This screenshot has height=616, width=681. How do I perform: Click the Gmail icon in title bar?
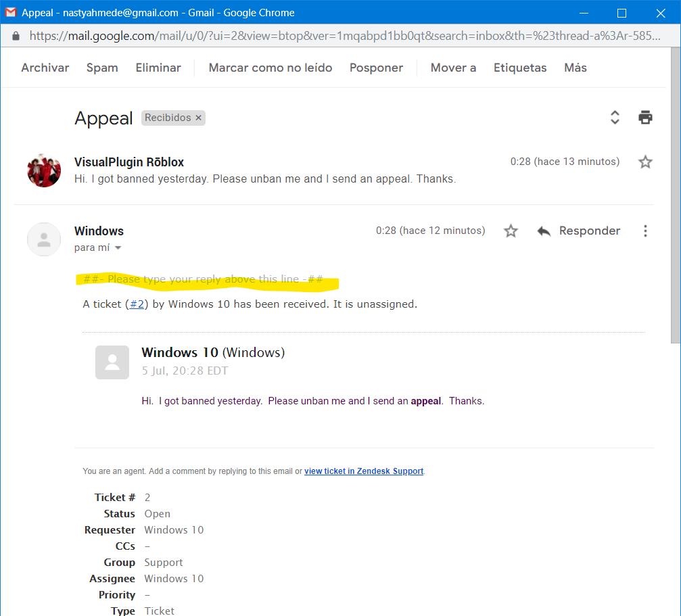tap(10, 12)
